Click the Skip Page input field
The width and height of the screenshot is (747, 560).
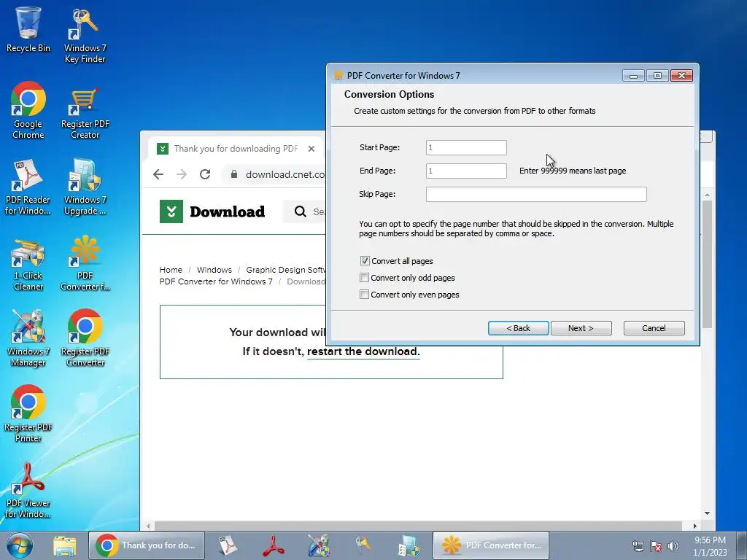[536, 194]
